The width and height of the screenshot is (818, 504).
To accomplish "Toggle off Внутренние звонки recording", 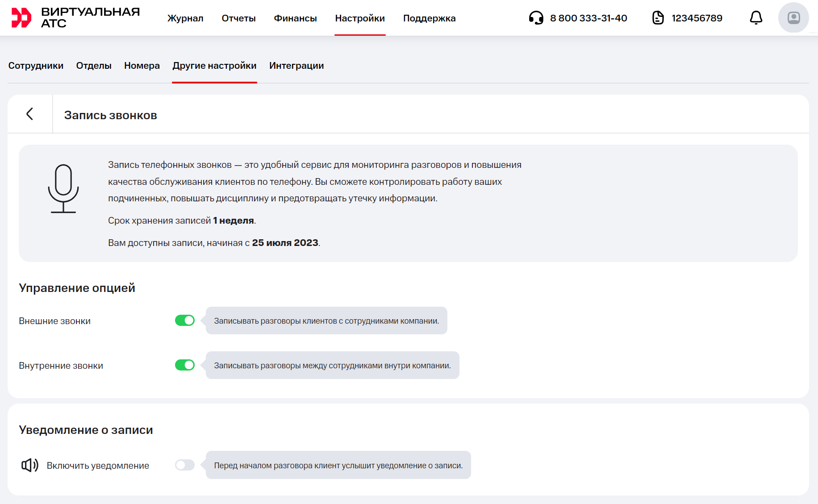I will tap(184, 365).
